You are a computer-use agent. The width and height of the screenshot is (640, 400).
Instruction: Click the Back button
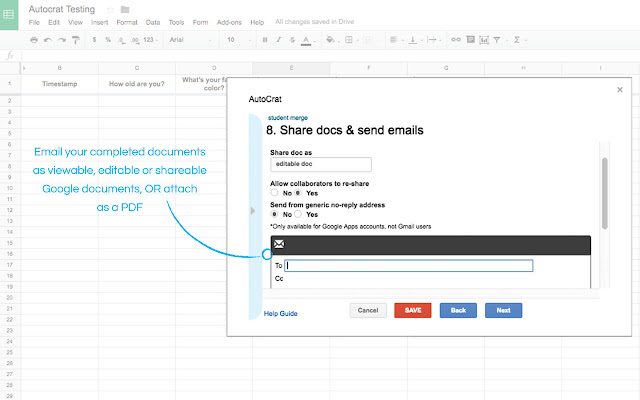pyautogui.click(x=458, y=310)
